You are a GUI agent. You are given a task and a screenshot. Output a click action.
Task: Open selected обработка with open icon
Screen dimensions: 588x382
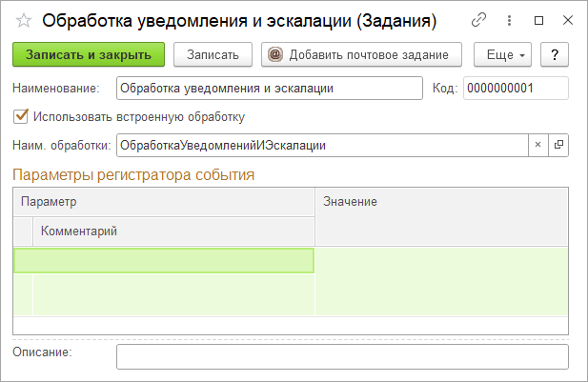pyautogui.click(x=558, y=145)
